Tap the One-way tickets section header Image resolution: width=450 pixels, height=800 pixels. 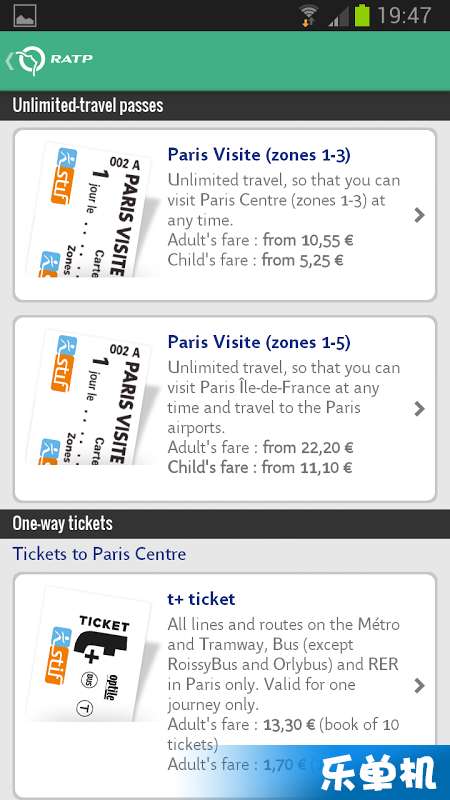point(225,523)
